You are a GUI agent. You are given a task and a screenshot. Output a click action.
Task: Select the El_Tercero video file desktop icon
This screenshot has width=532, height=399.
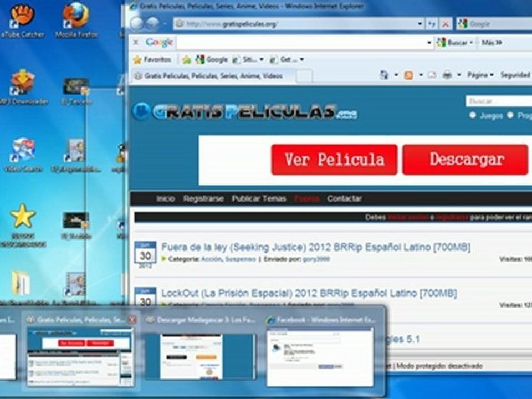tap(76, 91)
